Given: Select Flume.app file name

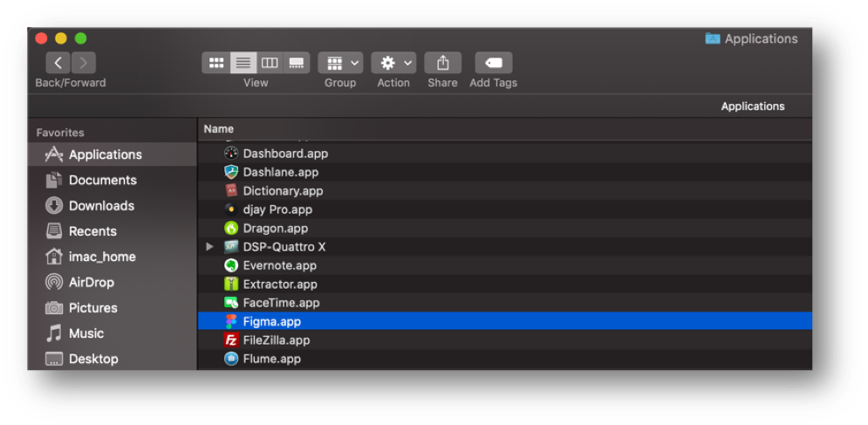Looking at the screenshot, I should point(272,359).
